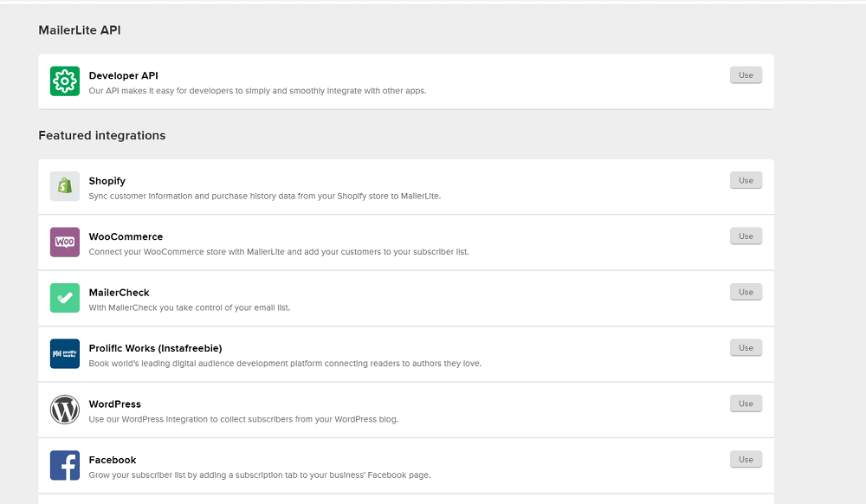Screen dimensions: 866x504
Task: Click the WooCommerce purple logo icon
Action: tap(65, 242)
